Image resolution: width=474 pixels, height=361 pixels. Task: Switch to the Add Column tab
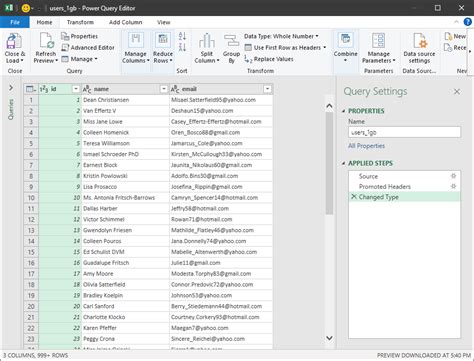(125, 22)
